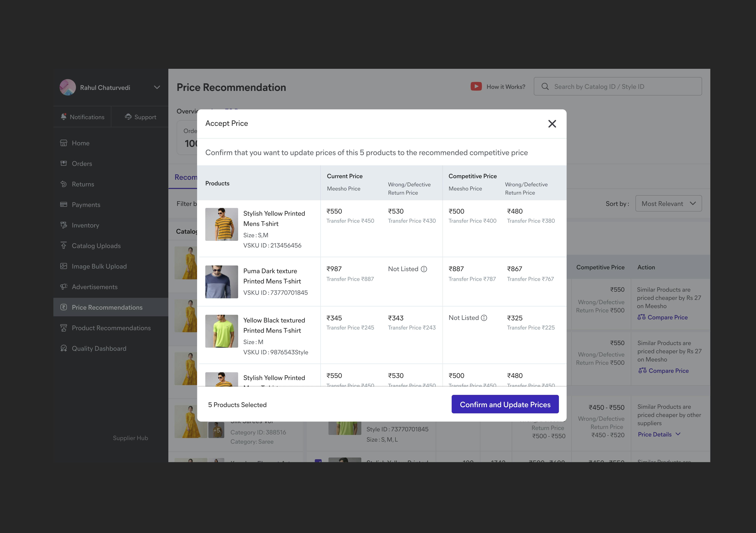Open Product Recommendations in sidebar

coord(111,328)
